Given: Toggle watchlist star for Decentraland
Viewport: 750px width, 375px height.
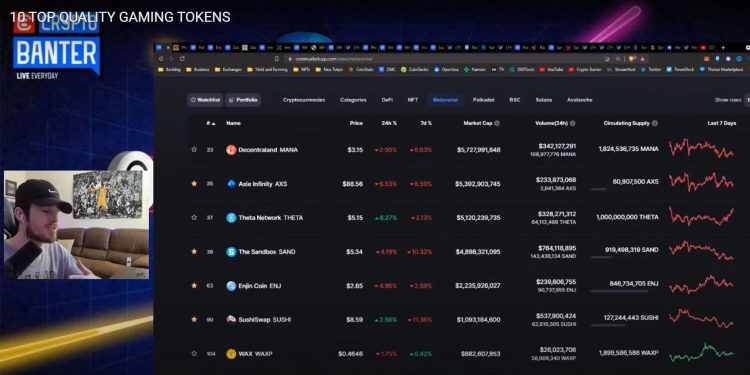Looking at the screenshot, I should 194,150.
